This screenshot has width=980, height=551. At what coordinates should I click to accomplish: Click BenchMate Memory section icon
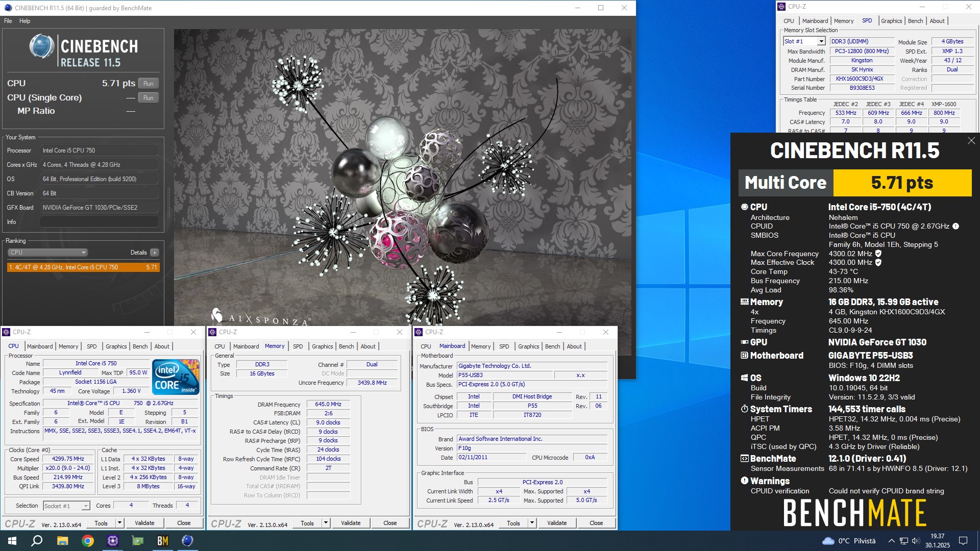(x=744, y=302)
